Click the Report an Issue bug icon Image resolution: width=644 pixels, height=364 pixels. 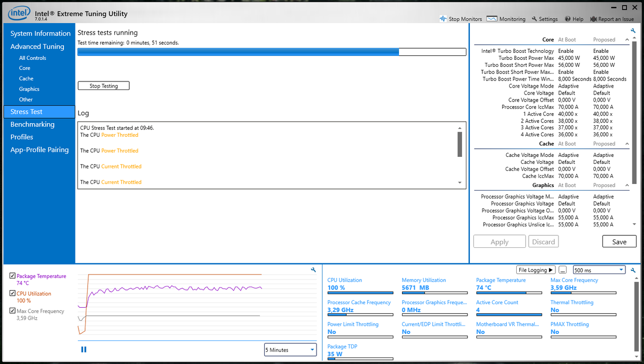pos(594,19)
